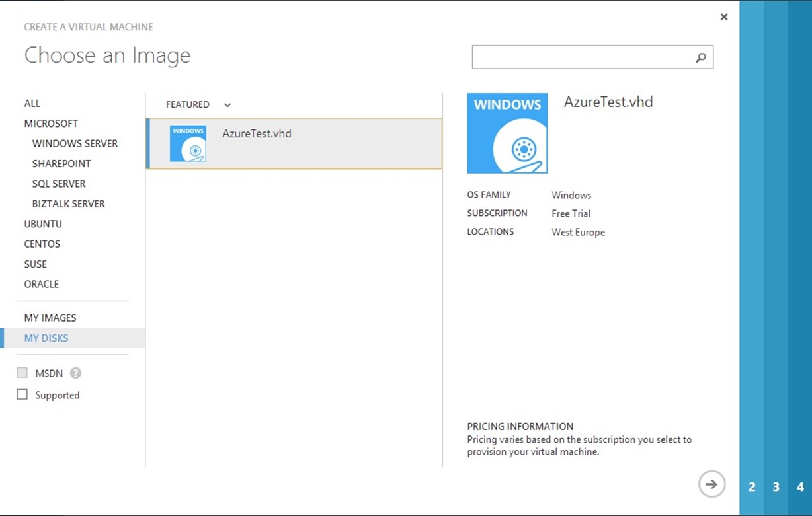812x516 pixels.
Task: Close the Create a Virtual Machine dialog
Action: pyautogui.click(x=724, y=17)
